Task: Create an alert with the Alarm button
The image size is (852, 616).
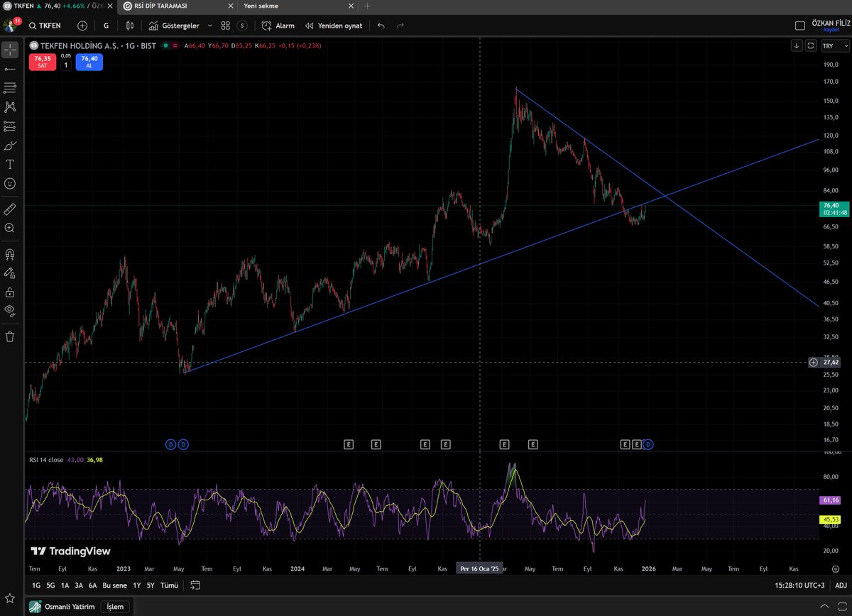Action: [x=278, y=26]
